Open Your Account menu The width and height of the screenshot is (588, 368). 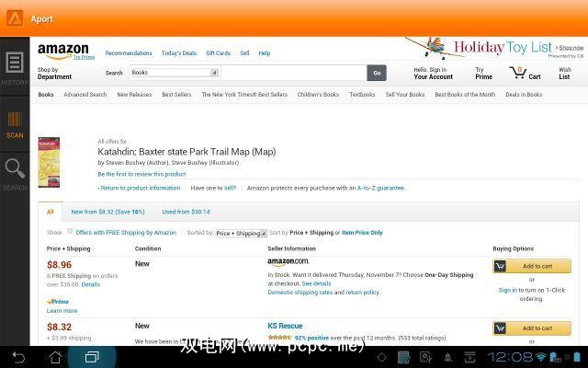[x=433, y=74]
